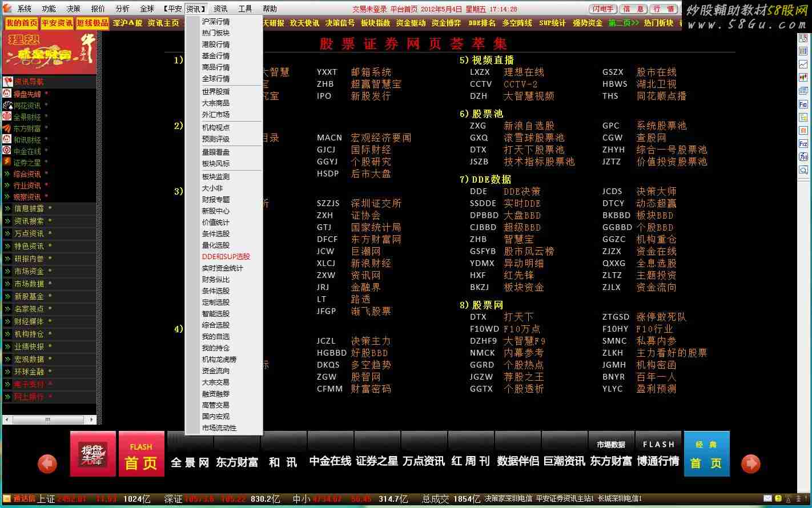Open 涨停敢死队 link
The height and width of the screenshot is (508, 812).
pyautogui.click(x=661, y=317)
